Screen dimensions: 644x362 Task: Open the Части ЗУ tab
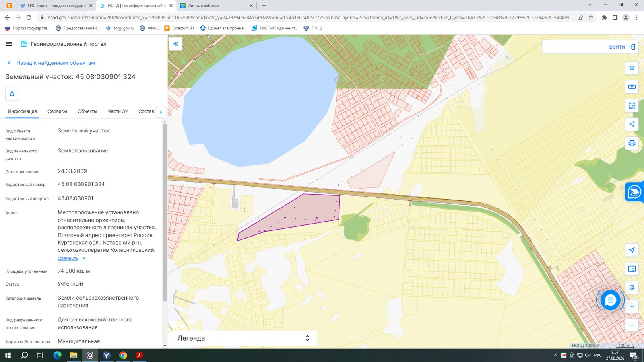(118, 111)
